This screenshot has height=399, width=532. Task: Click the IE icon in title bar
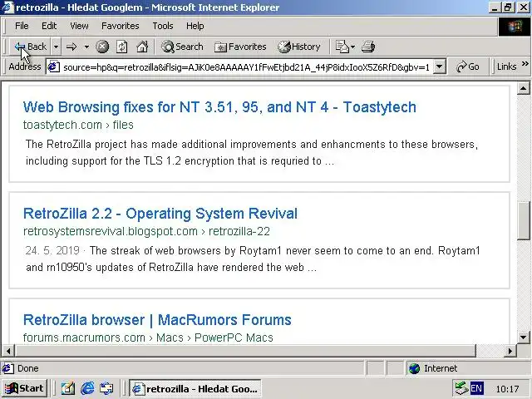click(7, 7)
